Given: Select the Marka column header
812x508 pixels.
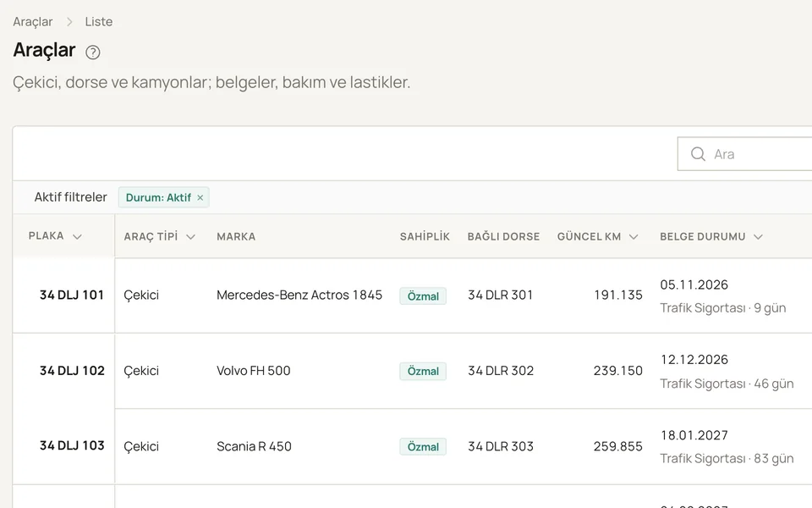Looking at the screenshot, I should 236,237.
